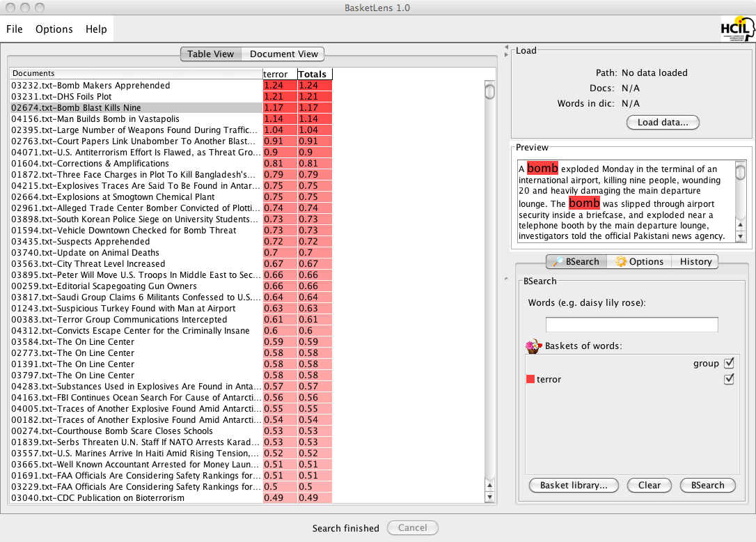
Task: Open the Help menu
Action: pyautogui.click(x=97, y=29)
